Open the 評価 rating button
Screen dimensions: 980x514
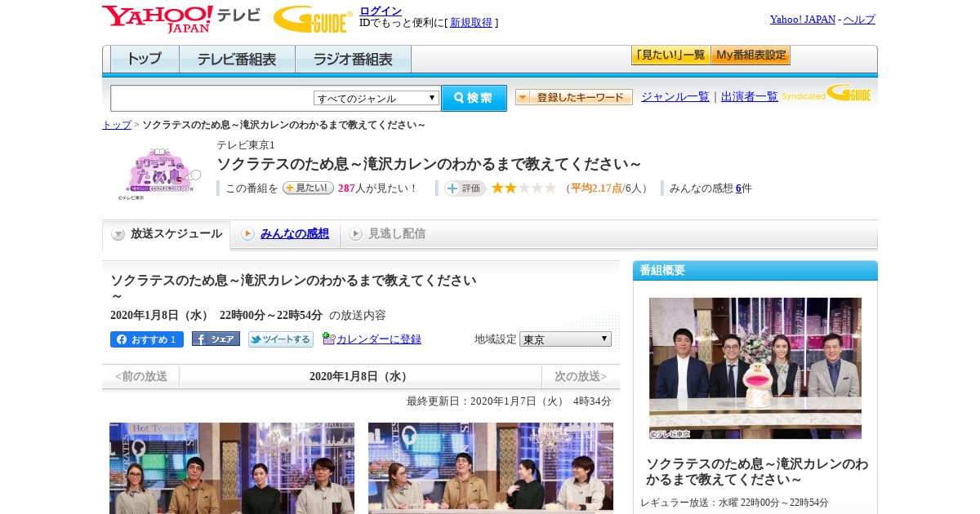(465, 188)
